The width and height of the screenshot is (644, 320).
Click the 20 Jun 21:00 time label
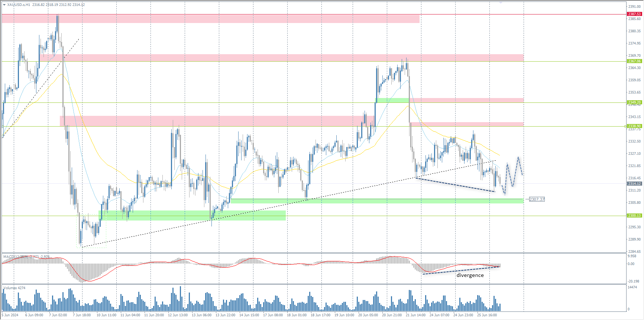pos(392,315)
